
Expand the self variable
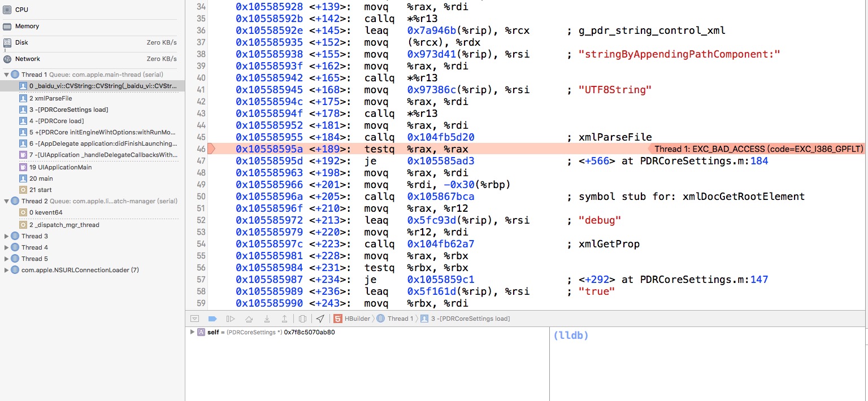193,332
